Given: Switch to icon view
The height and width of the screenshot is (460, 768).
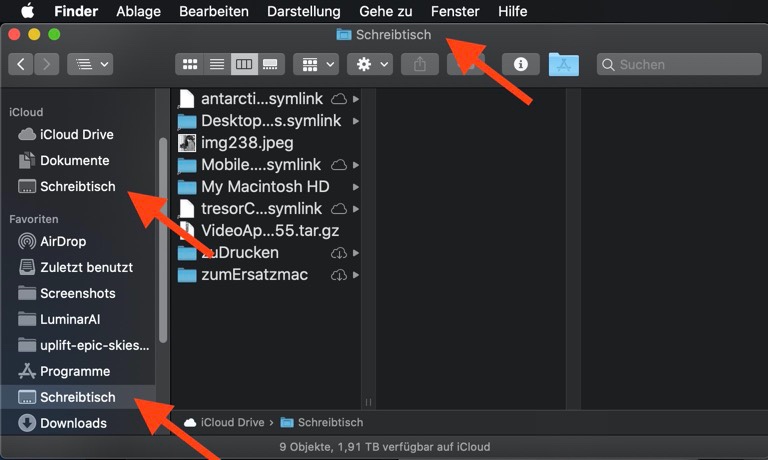Looking at the screenshot, I should click(x=190, y=64).
